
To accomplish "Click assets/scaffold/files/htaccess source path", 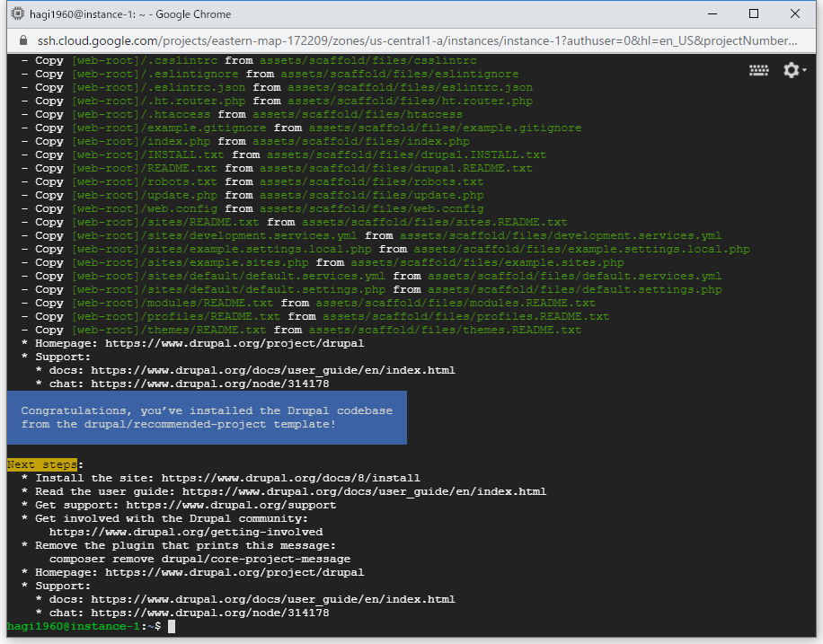I will click(x=358, y=114).
